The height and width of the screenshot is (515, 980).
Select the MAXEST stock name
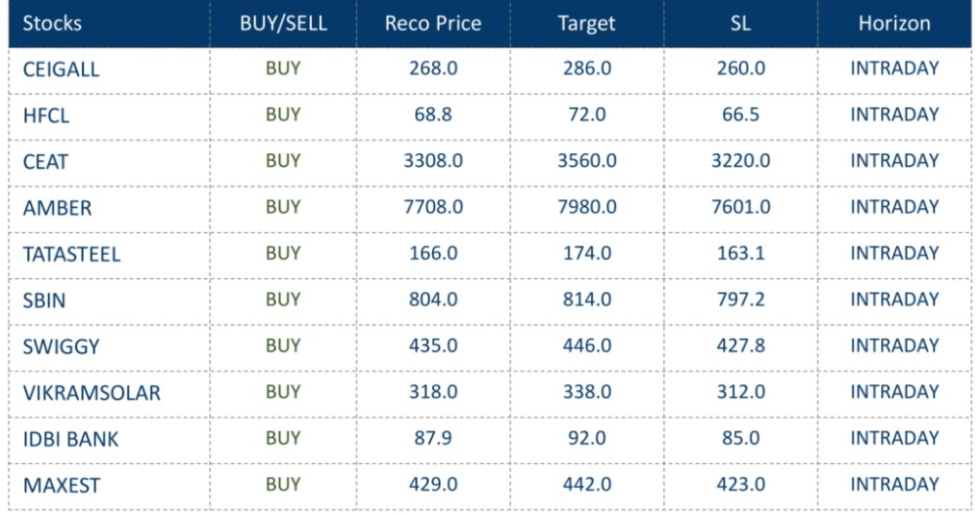[x=61, y=486]
